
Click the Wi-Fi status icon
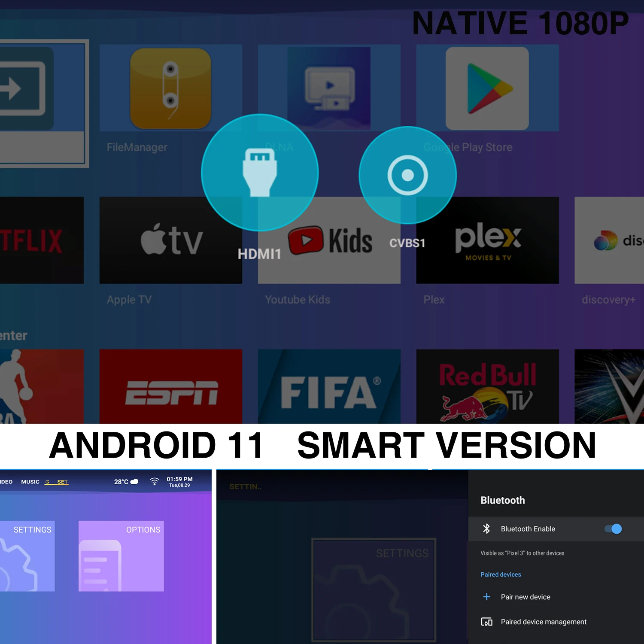pyautogui.click(x=154, y=481)
